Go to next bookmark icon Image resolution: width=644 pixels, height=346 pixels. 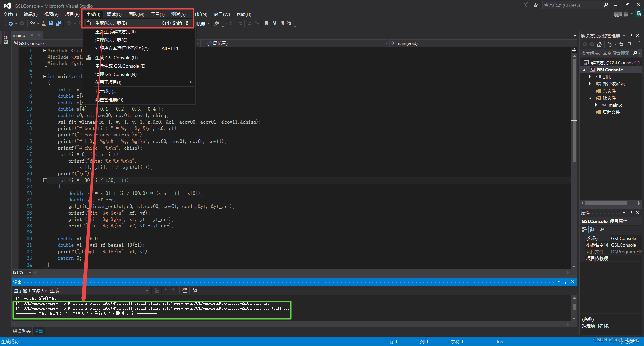282,23
